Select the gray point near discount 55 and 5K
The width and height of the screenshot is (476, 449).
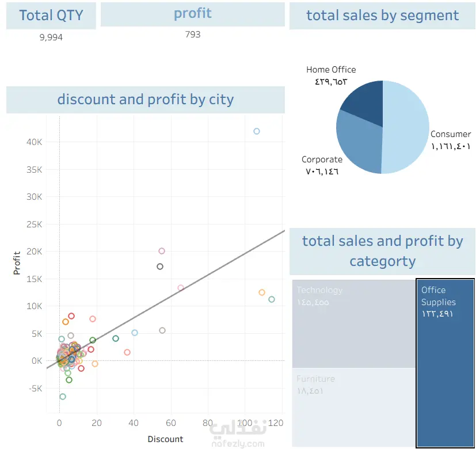coord(162,330)
